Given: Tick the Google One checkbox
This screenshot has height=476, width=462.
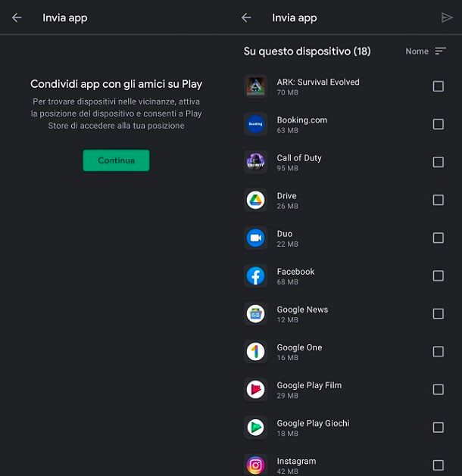Looking at the screenshot, I should 438,352.
